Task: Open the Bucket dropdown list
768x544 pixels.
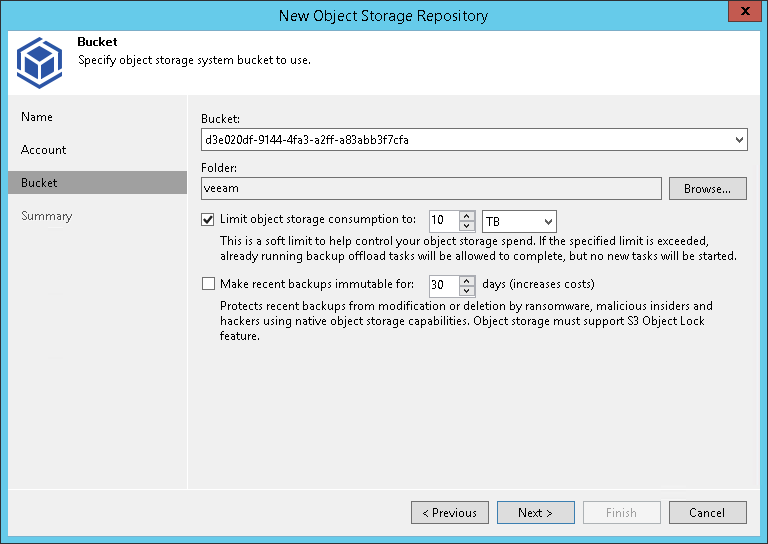Action: click(x=738, y=140)
